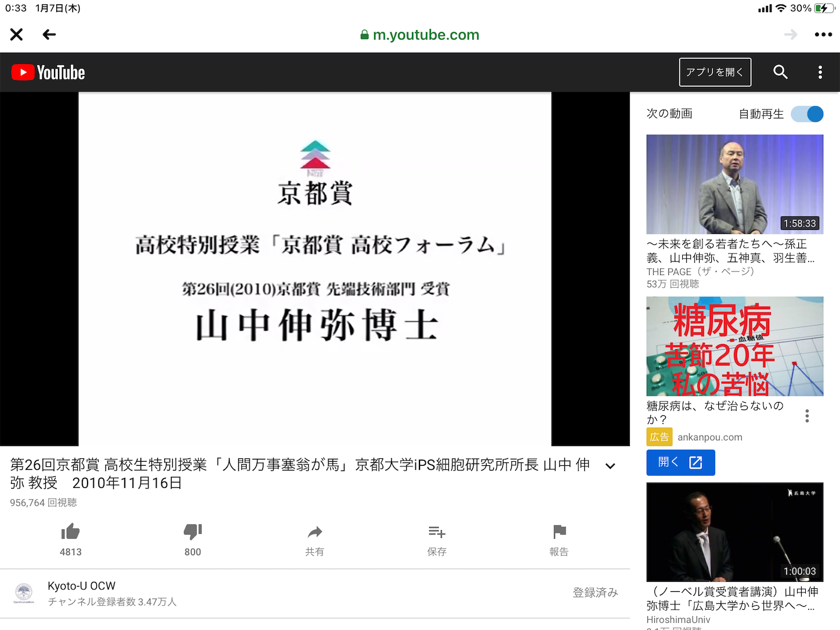Open Kyoto-U OCW channel name link
Viewport: 840px width, 630px height.
click(x=81, y=586)
